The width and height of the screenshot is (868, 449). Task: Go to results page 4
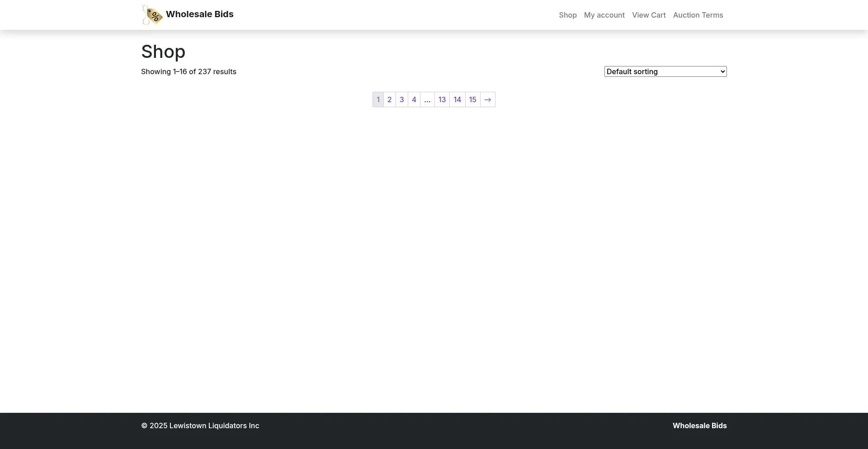pyautogui.click(x=414, y=99)
